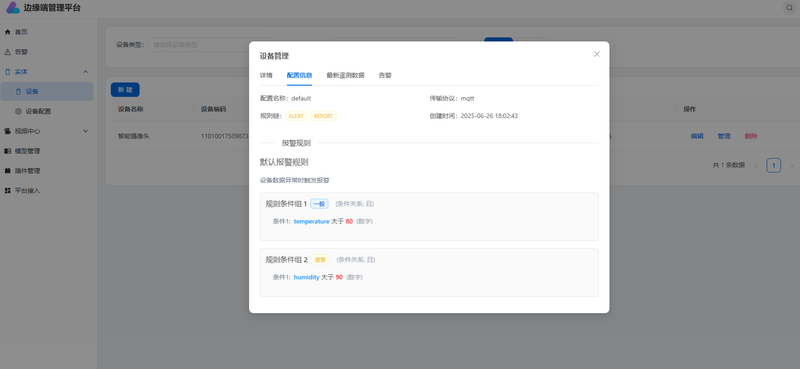Click the 设备名称 column header
800x369 pixels.
131,109
